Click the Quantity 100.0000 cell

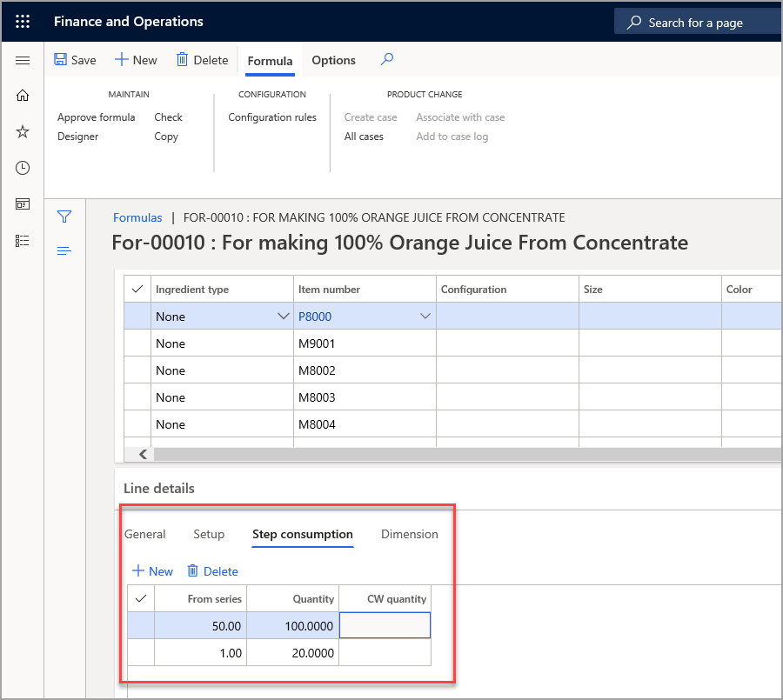point(293,625)
